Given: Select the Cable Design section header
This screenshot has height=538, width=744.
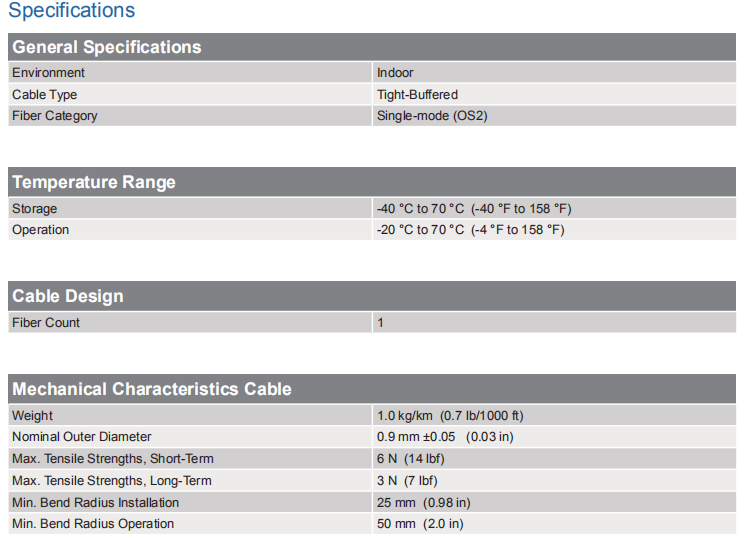Looking at the screenshot, I should (x=67, y=296).
